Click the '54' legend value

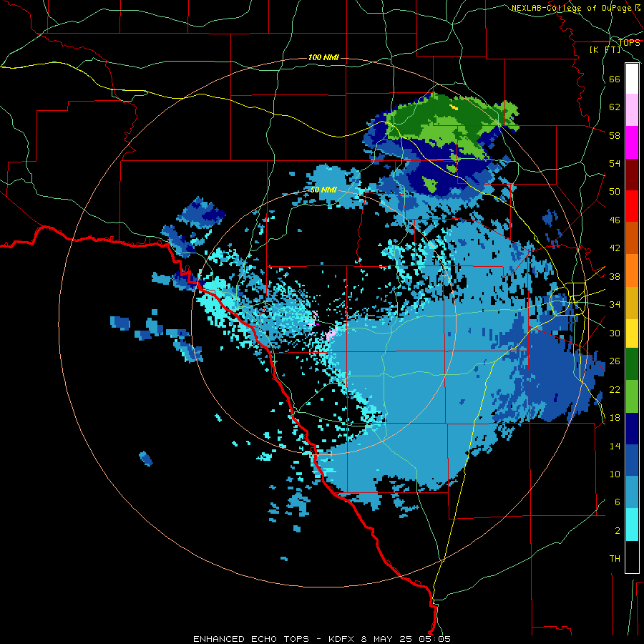615,163
